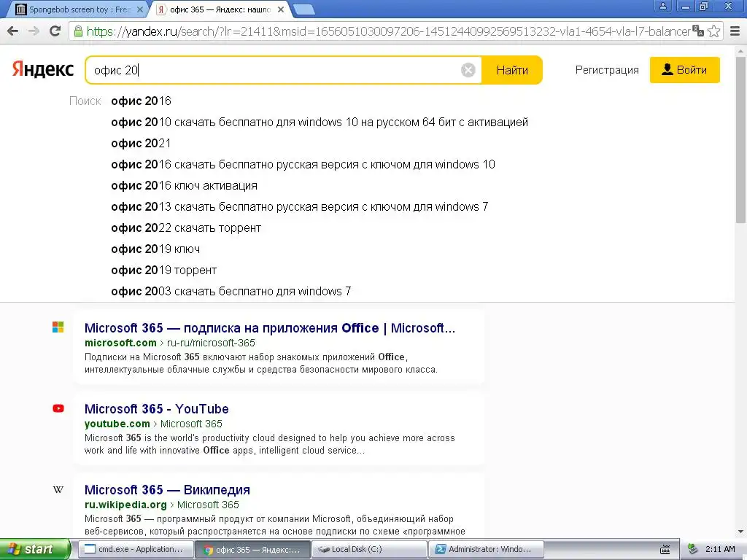The height and width of the screenshot is (560, 747).
Task: Click the translate page icon in address bar
Action: [698, 31]
